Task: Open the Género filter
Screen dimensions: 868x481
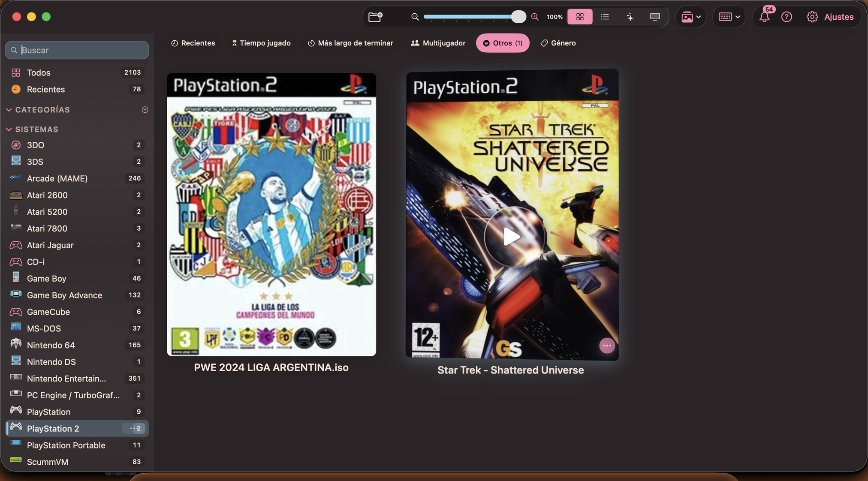Action: 558,43
